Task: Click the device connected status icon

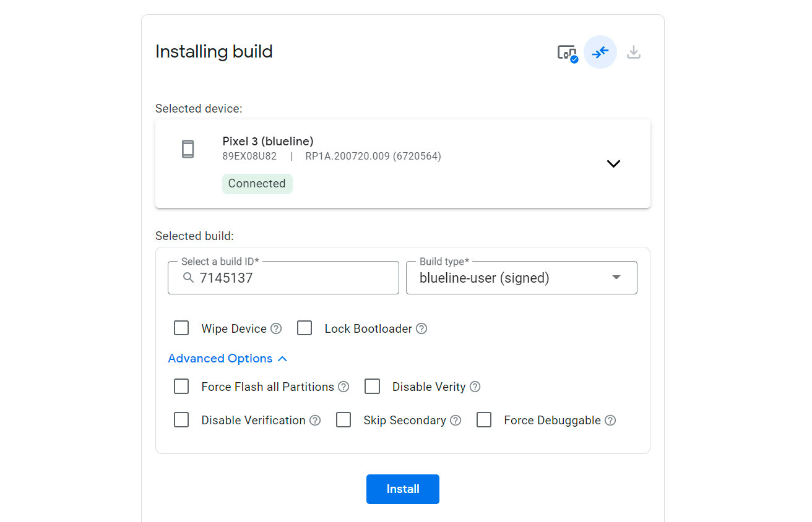Action: coord(567,53)
